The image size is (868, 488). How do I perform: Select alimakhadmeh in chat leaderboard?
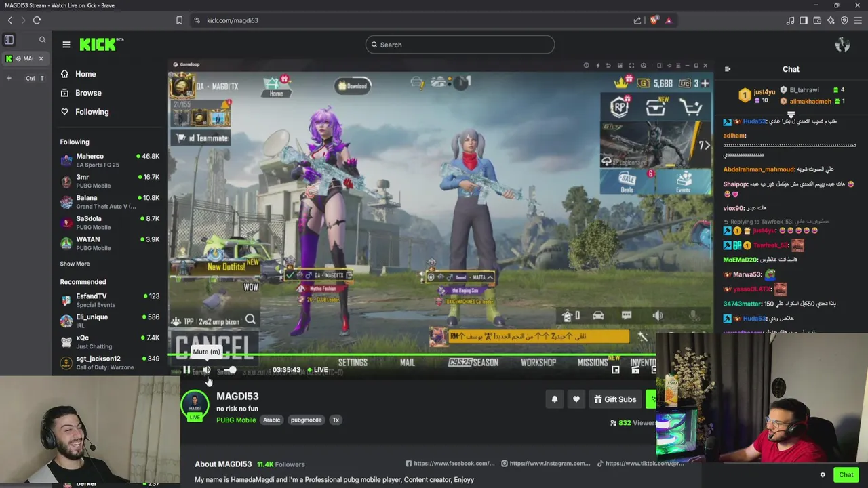point(810,102)
